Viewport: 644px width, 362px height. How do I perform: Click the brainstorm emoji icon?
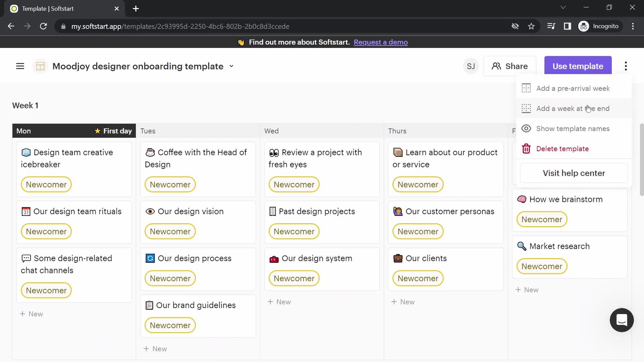tap(522, 199)
